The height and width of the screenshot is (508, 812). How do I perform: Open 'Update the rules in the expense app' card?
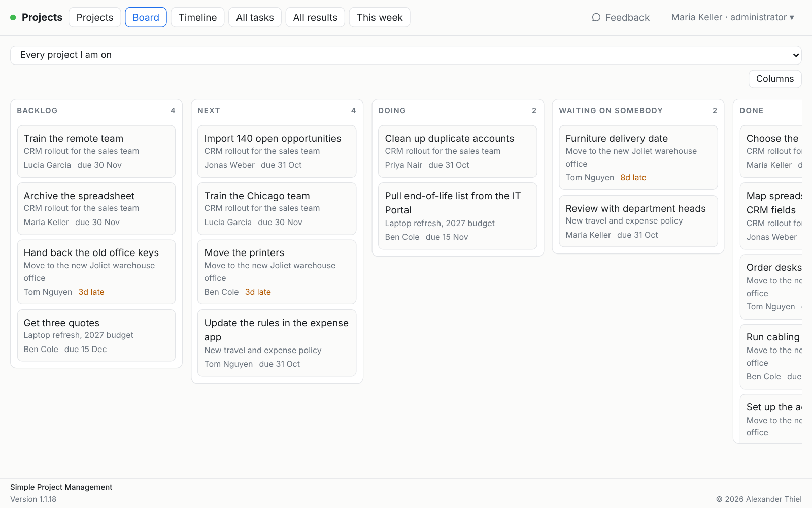tap(277, 343)
